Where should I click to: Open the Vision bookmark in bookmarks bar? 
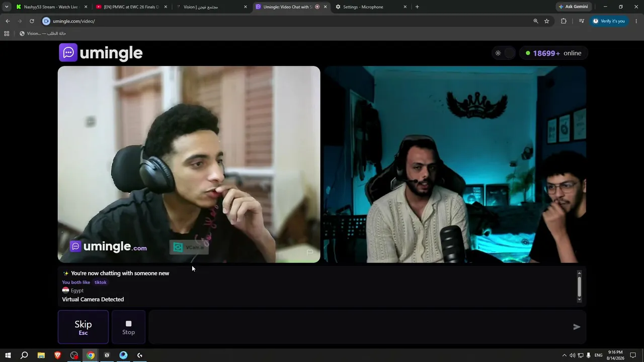point(43,34)
